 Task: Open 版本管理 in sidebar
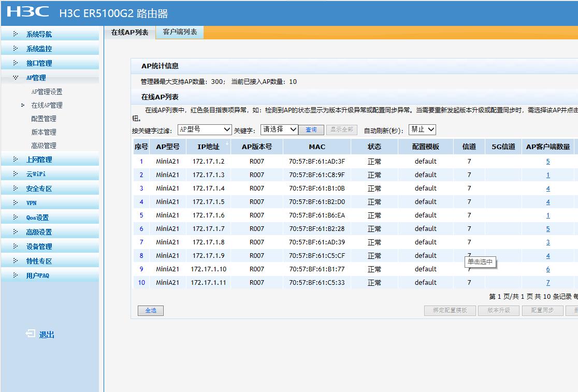pyautogui.click(x=44, y=132)
